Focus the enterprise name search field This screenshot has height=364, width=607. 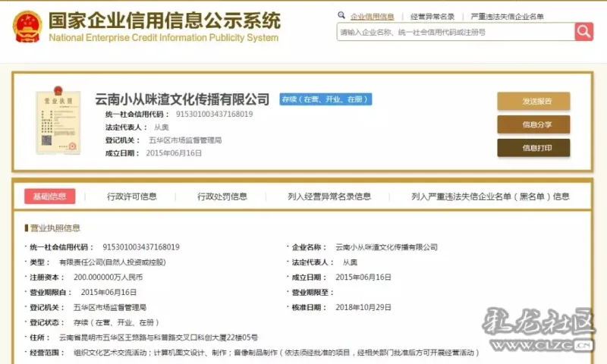pos(456,32)
